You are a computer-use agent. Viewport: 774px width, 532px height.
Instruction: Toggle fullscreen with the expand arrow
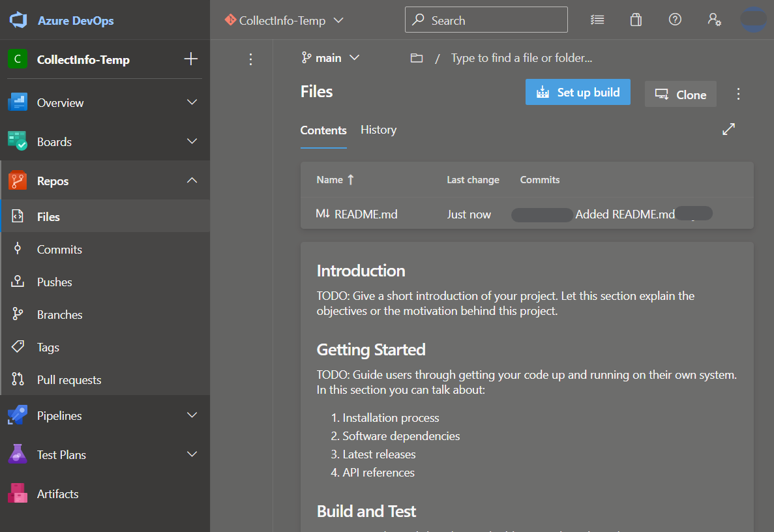pos(728,129)
